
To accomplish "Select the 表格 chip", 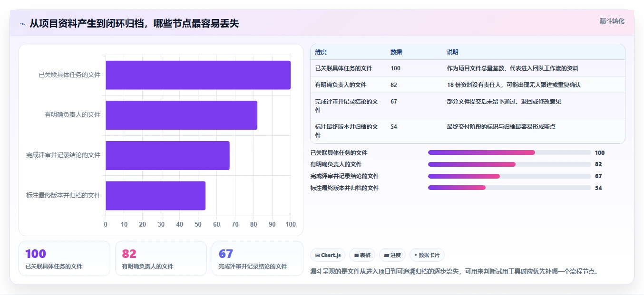I will click(362, 255).
